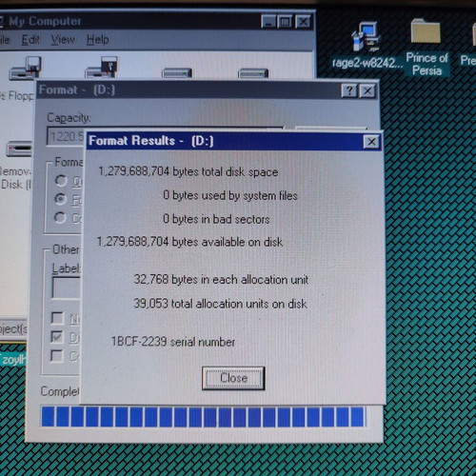The height and width of the screenshot is (476, 476).
Task: Open the View menu in My Computer
Action: (63, 40)
